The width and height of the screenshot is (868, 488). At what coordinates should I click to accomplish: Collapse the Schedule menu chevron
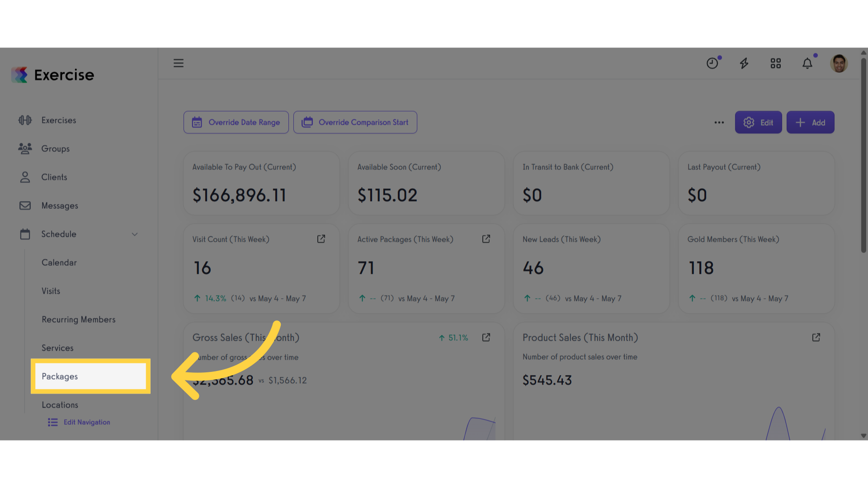click(x=135, y=234)
